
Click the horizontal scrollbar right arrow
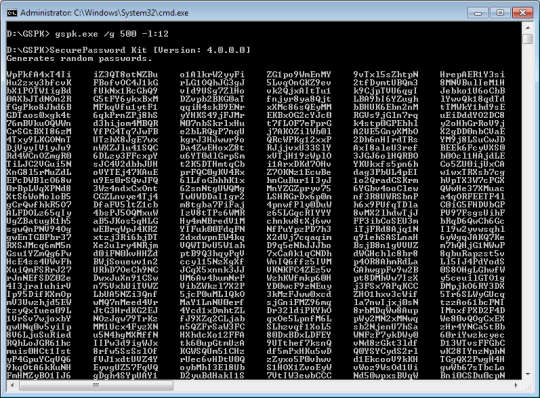[x=516, y=385]
